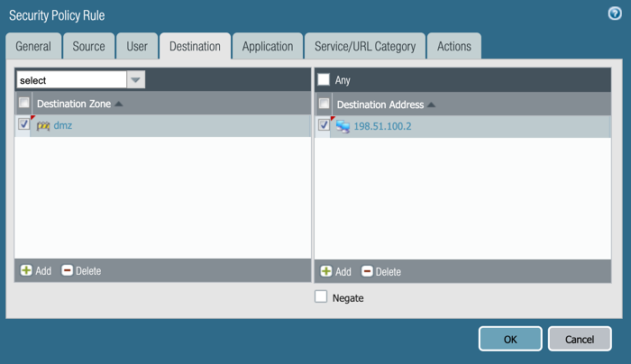Click the select zone type field
Screen dimensions: 631x364
[71, 79]
